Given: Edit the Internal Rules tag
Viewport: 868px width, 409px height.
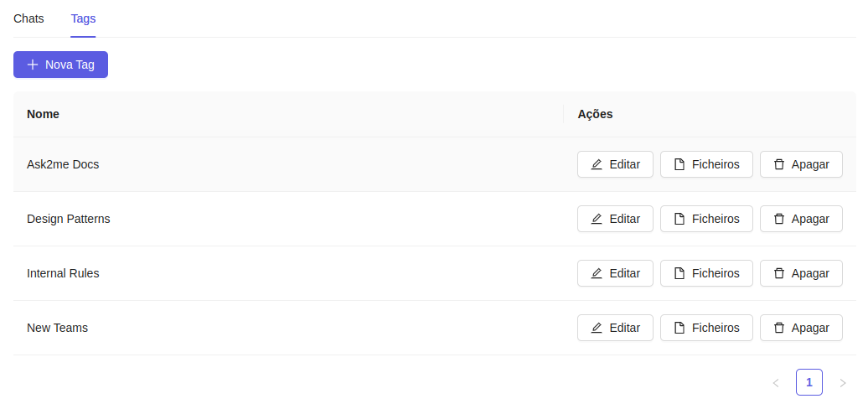Looking at the screenshot, I should click(615, 273).
